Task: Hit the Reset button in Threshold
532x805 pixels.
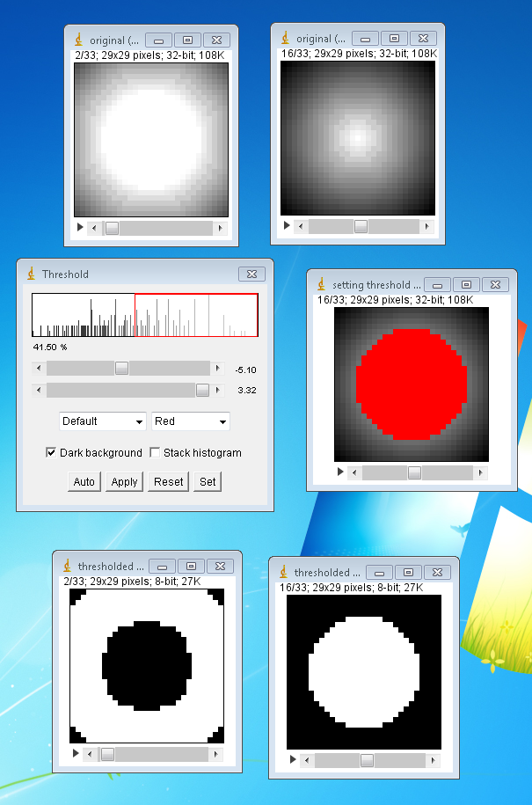Action: point(169,482)
